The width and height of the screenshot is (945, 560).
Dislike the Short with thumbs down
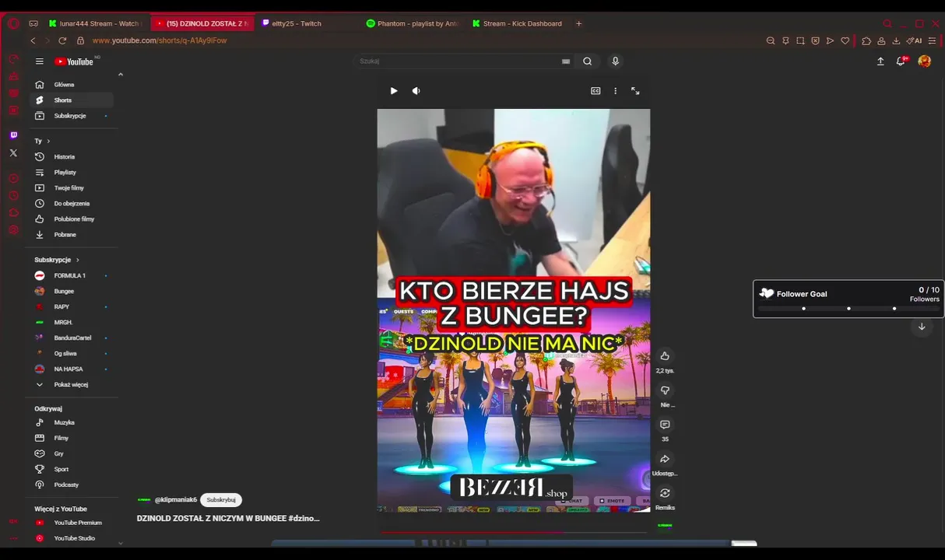coord(665,390)
